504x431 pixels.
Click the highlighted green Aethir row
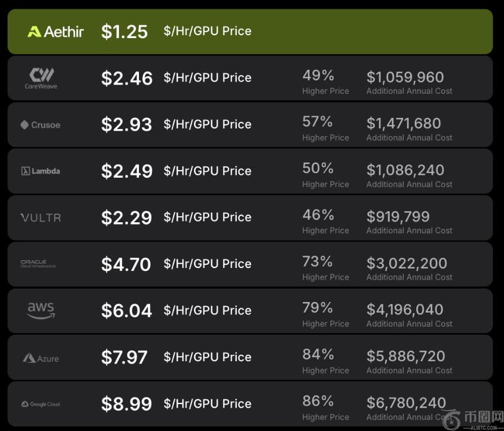click(352, 32)
